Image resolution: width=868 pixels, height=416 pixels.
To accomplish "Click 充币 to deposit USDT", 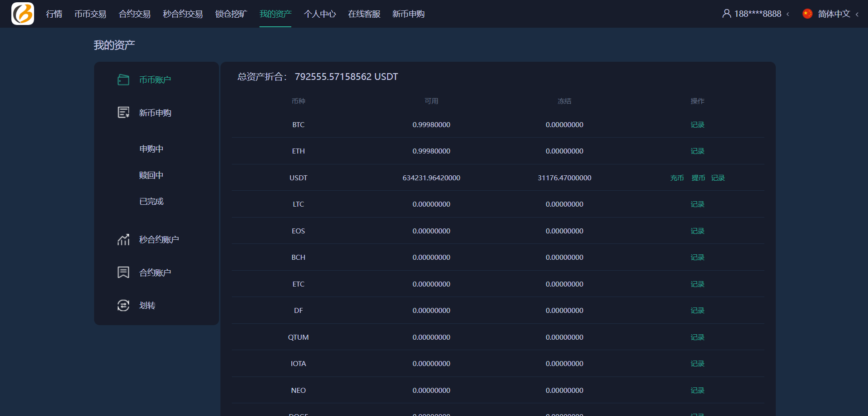I will click(677, 178).
